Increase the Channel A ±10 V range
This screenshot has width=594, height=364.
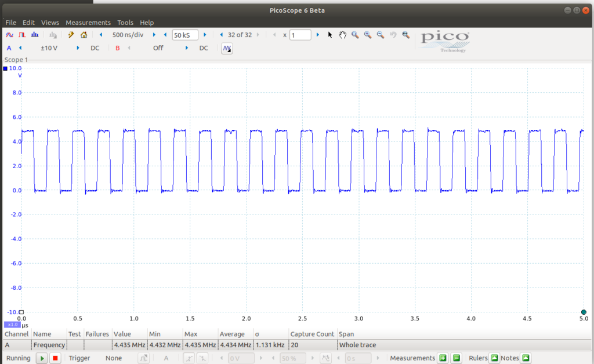[78, 48]
